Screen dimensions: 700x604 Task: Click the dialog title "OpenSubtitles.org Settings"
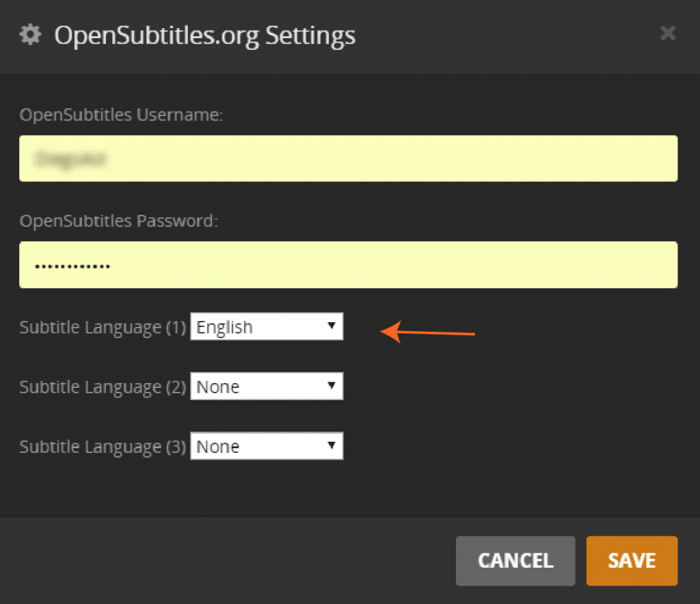point(204,35)
